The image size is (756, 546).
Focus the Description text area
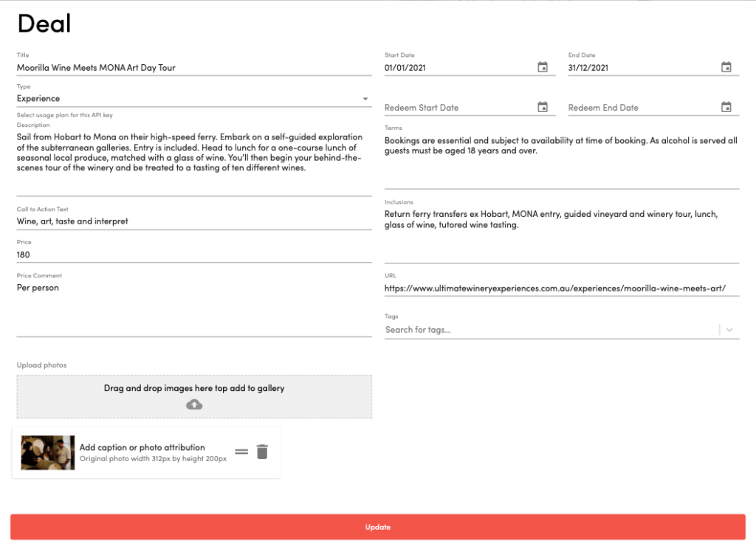(194, 163)
